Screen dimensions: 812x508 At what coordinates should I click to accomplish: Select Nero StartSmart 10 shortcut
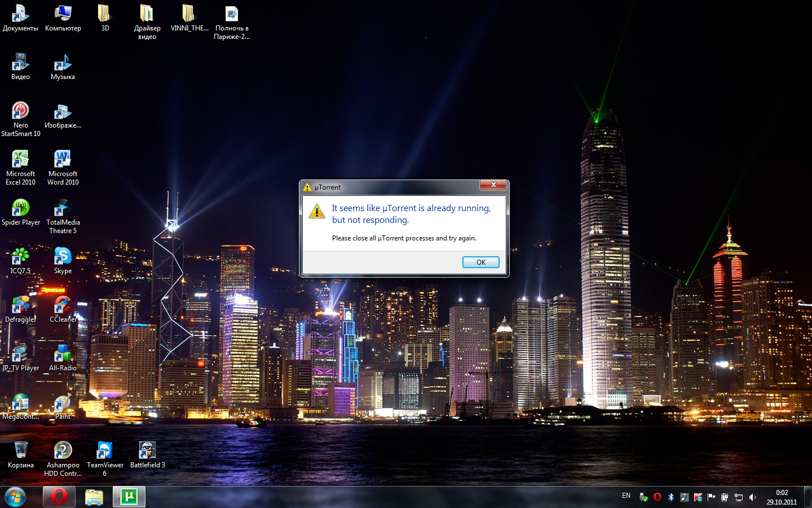[20, 119]
